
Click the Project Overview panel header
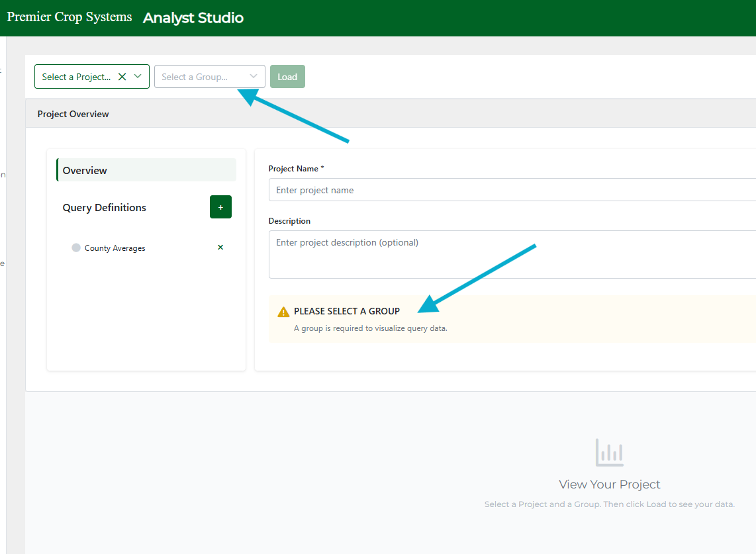click(x=73, y=114)
